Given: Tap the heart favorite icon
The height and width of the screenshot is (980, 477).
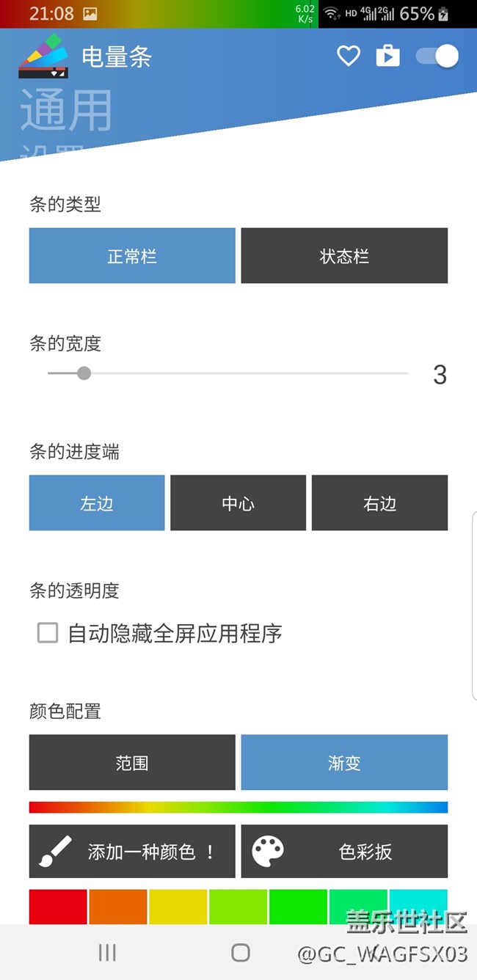Looking at the screenshot, I should pos(349,56).
